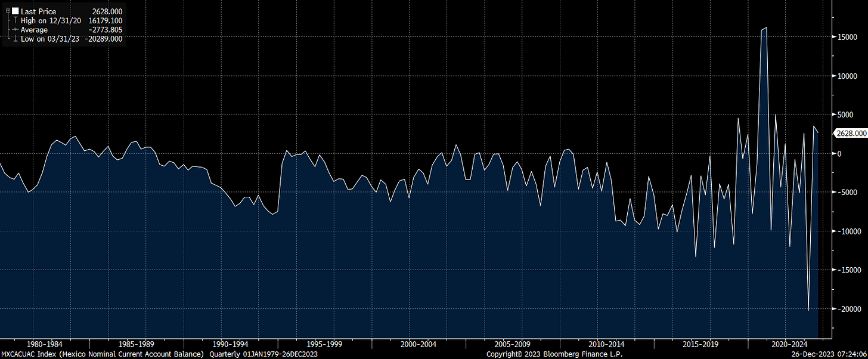Click the 2015-2019 x-axis period label
868x359 pixels.
pos(701,344)
